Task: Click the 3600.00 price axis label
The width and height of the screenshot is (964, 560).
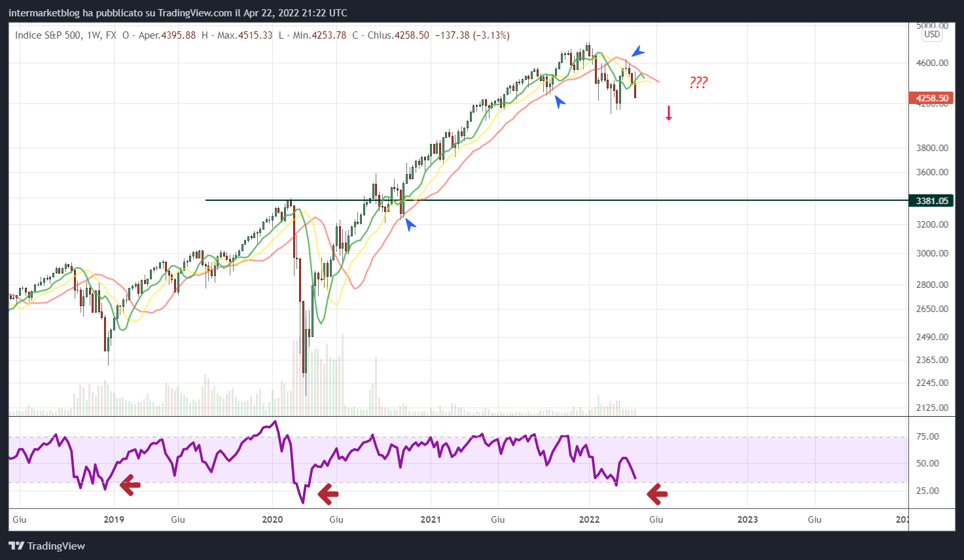Action: pyautogui.click(x=932, y=173)
